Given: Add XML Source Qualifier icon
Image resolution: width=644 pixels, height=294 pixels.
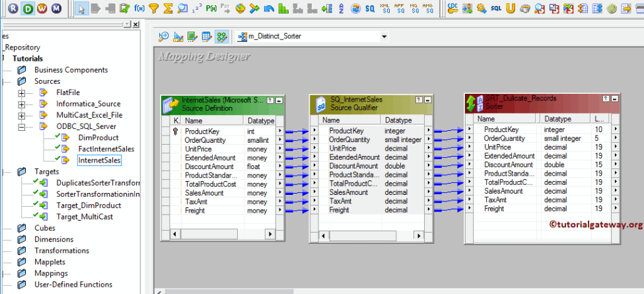Looking at the screenshot, I should [x=385, y=8].
